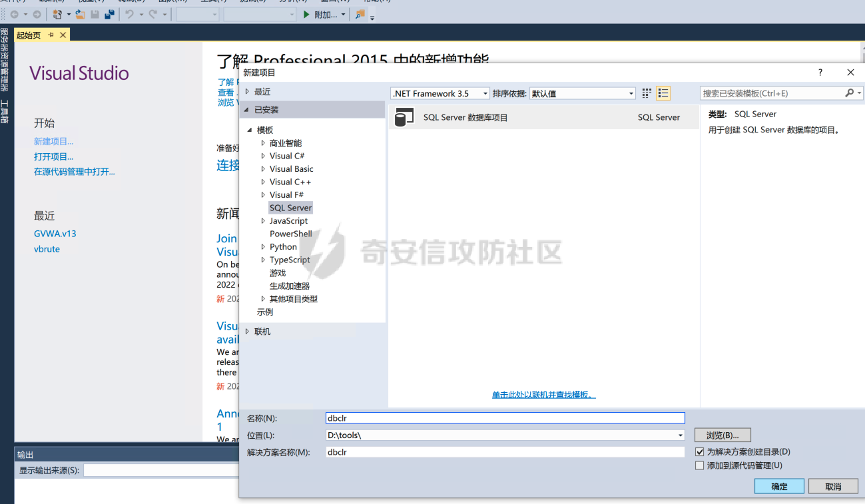
Task: Collapse the 已安装 section
Action: 247,109
